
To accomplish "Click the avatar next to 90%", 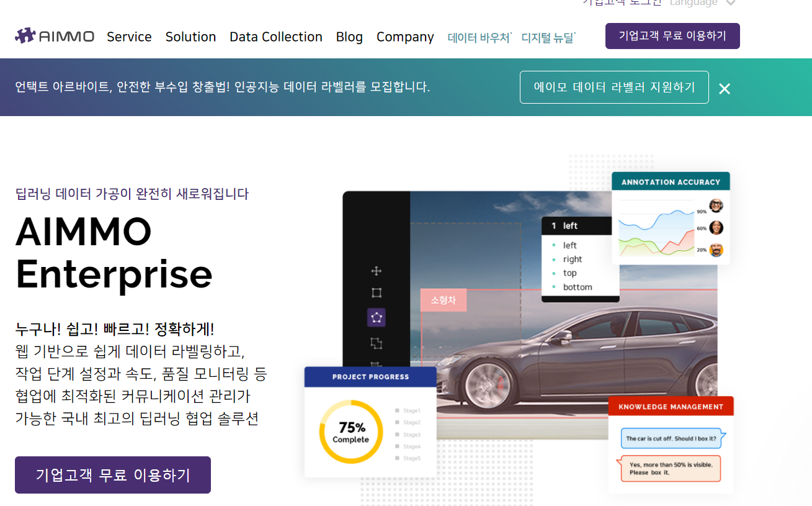I will point(716,206).
